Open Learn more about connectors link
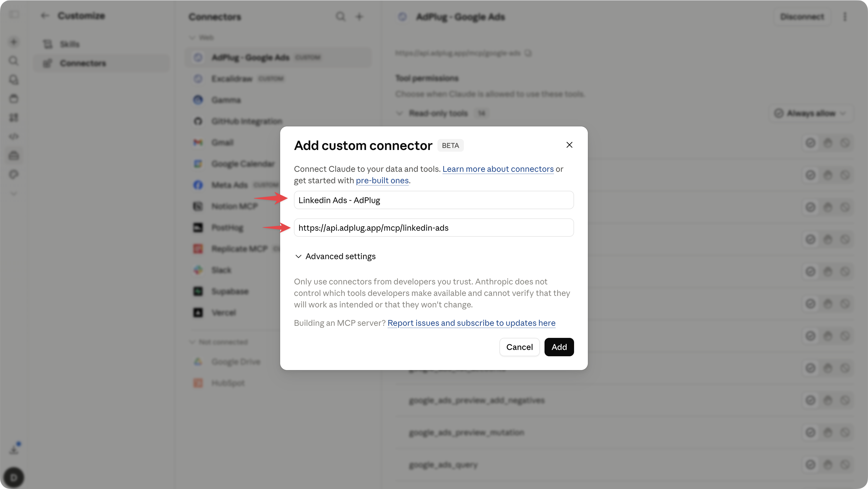The height and width of the screenshot is (489, 868). click(498, 169)
